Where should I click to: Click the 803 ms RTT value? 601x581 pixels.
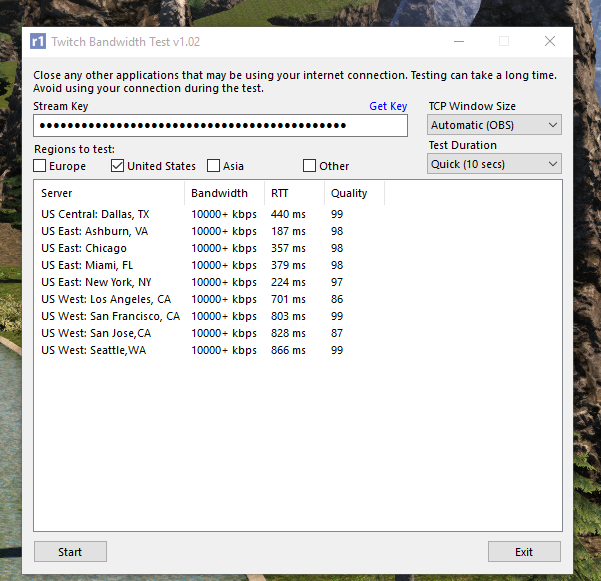(288, 316)
